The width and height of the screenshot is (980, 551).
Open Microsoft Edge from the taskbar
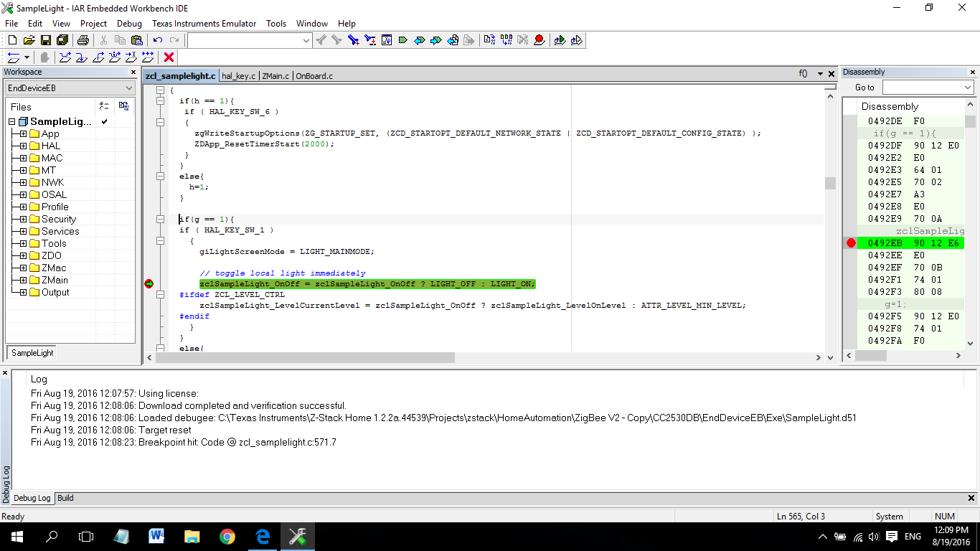click(x=262, y=537)
